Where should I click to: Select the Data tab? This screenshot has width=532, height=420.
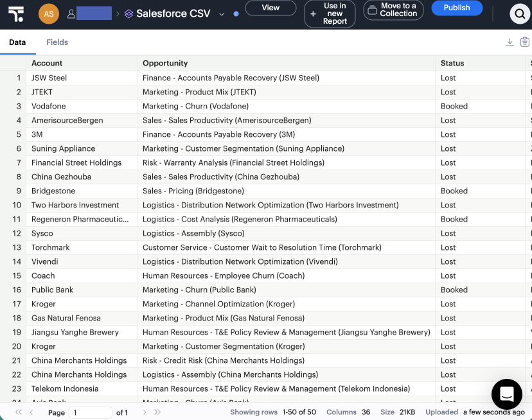click(x=17, y=42)
